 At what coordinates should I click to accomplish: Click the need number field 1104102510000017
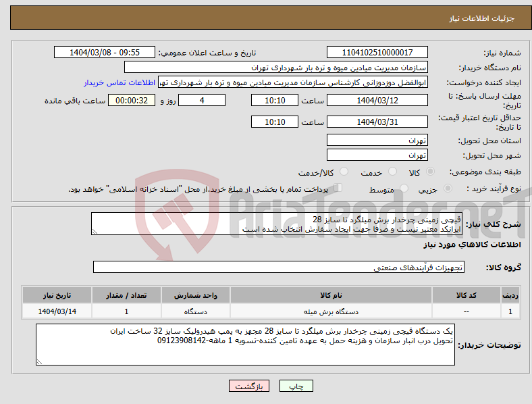pos(377,52)
